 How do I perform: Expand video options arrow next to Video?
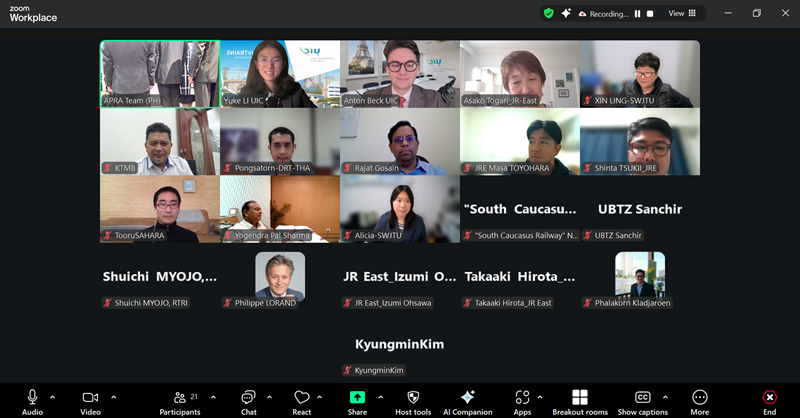[x=113, y=397]
